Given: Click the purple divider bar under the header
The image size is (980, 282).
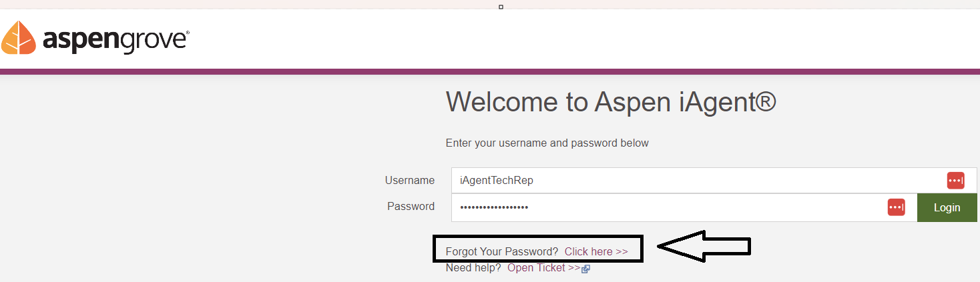Looking at the screenshot, I should [490, 71].
